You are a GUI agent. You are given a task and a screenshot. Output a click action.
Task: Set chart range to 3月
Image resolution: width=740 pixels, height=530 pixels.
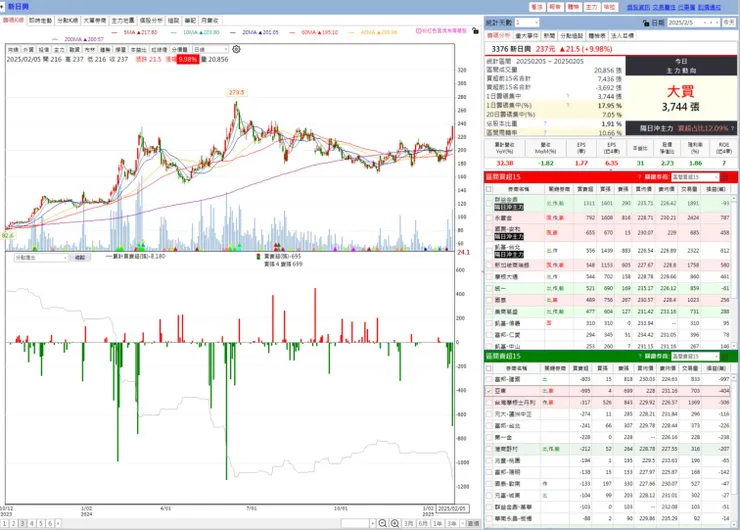409,523
